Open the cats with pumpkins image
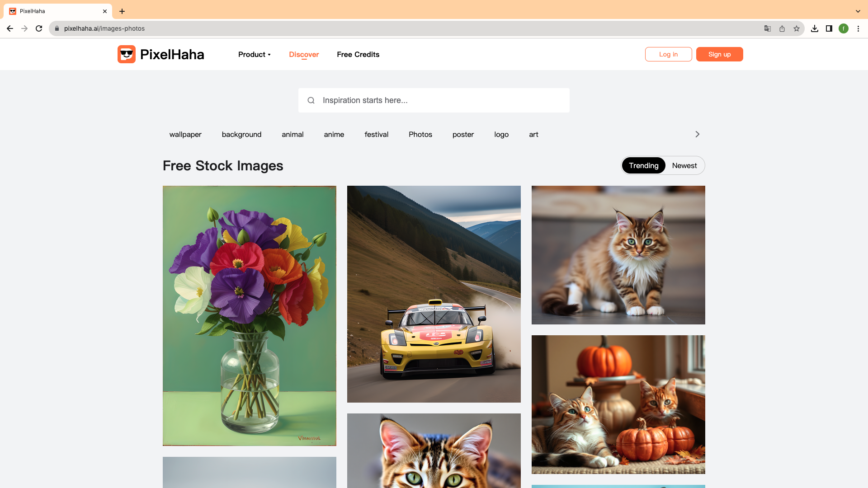Screen dimensions: 868x488 pyautogui.click(x=618, y=404)
